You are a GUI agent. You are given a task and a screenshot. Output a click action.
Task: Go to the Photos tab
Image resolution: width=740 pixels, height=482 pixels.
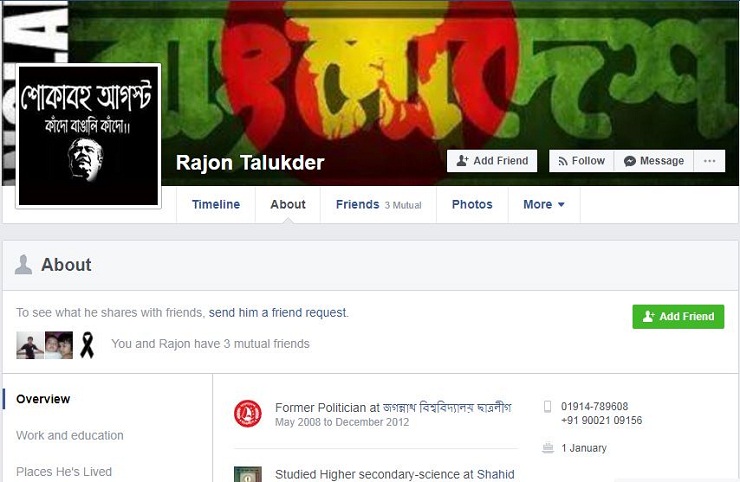[x=472, y=204]
